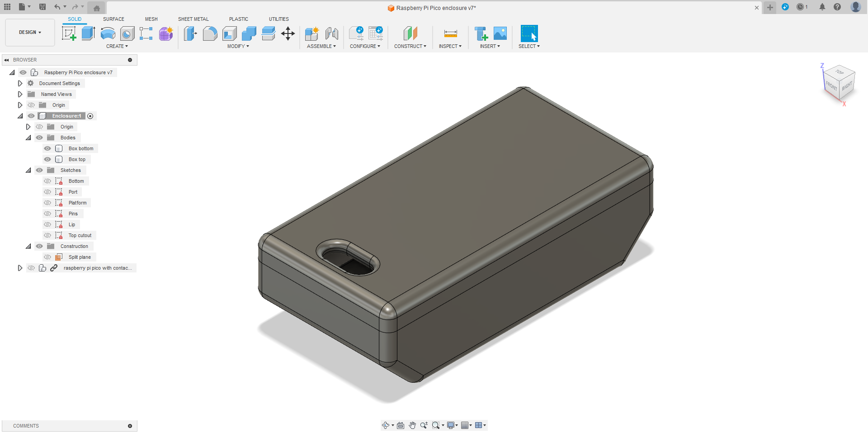868x433 pixels.
Task: Open the Create Form tool
Action: click(166, 33)
